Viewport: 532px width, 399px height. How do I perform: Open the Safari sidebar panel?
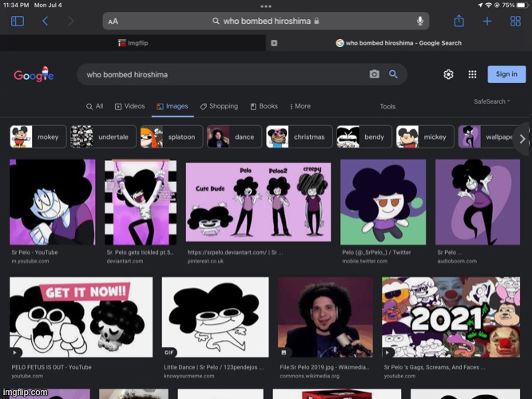pos(18,21)
